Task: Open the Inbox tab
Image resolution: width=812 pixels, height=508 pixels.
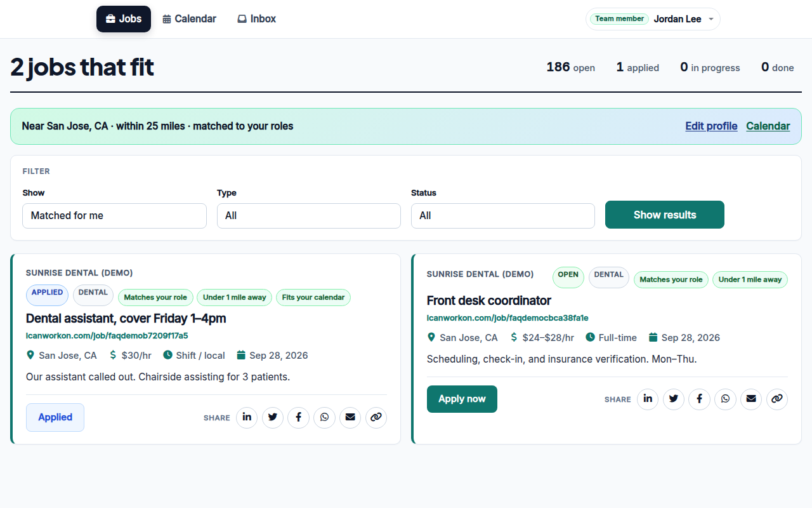Action: (257, 19)
